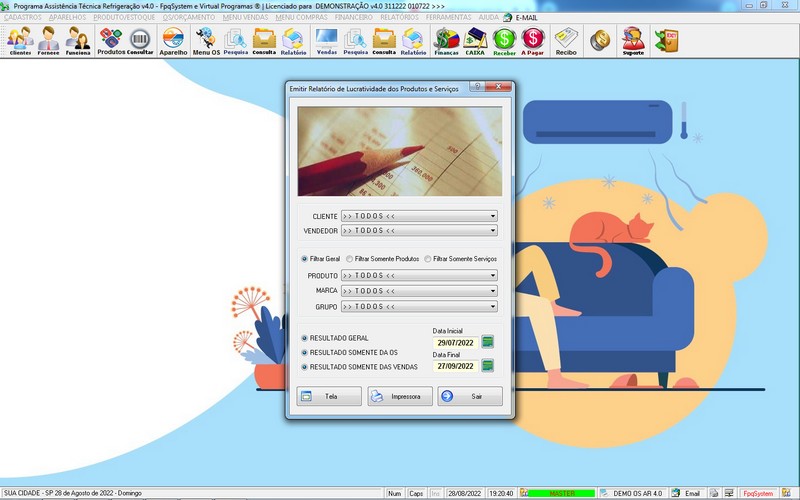Click Consulta icon in the OS group

[264, 41]
